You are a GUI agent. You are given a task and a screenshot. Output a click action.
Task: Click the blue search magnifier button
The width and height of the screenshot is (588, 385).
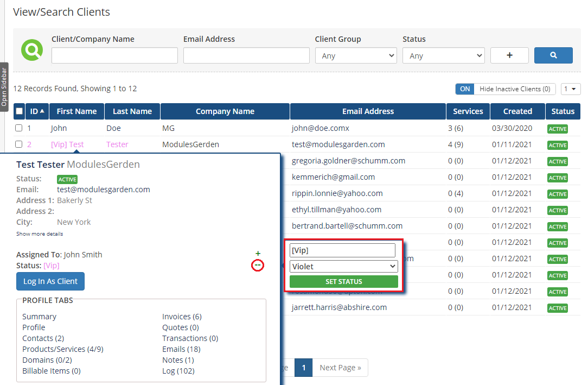pyautogui.click(x=553, y=55)
